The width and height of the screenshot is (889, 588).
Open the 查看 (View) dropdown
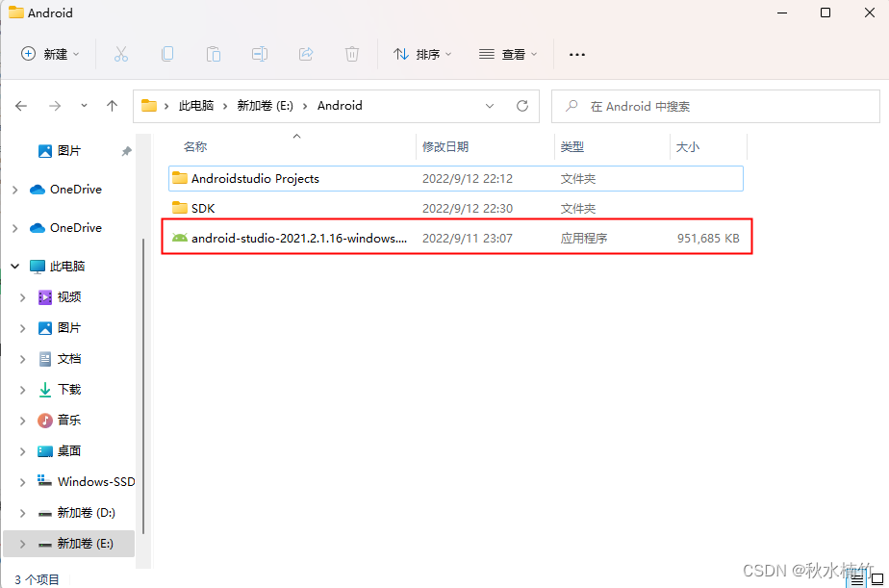click(508, 55)
